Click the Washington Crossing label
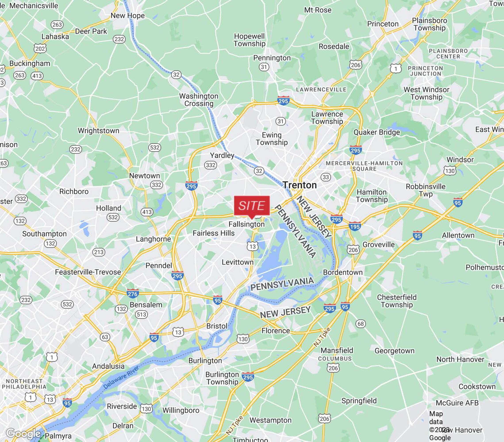 [199, 100]
